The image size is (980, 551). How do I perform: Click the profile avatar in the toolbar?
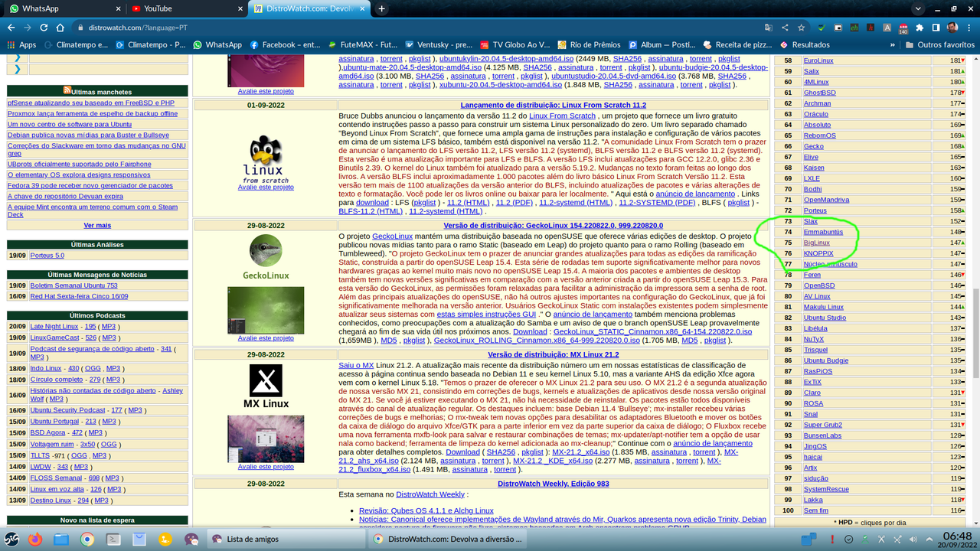(952, 28)
